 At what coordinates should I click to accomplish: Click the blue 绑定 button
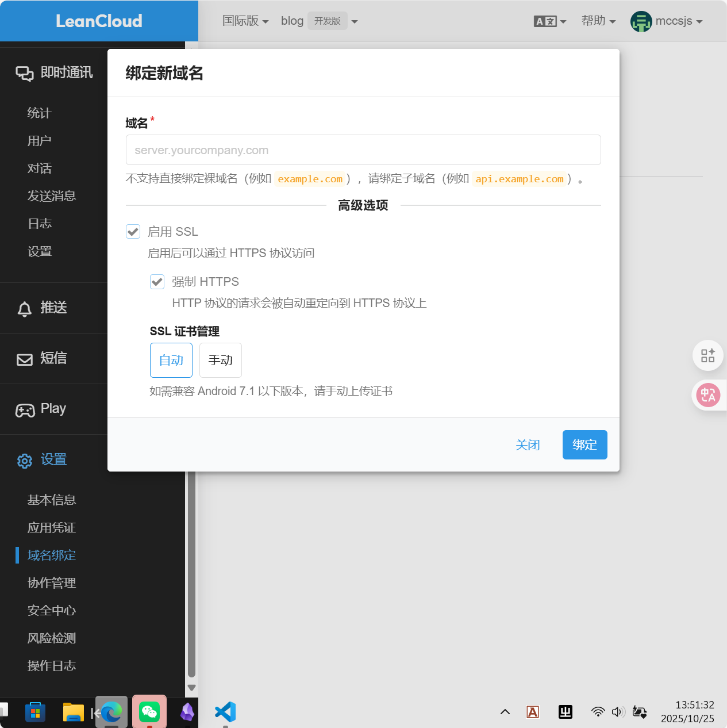point(584,445)
